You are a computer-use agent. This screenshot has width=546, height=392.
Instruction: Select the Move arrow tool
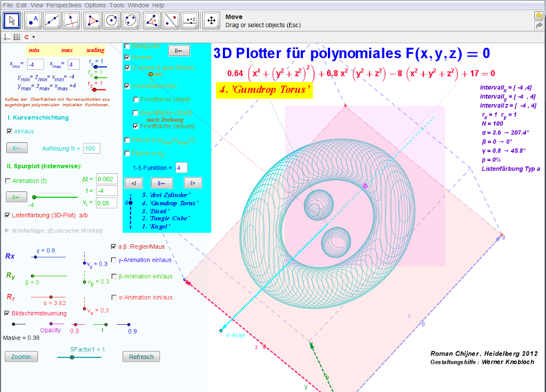[x=12, y=21]
